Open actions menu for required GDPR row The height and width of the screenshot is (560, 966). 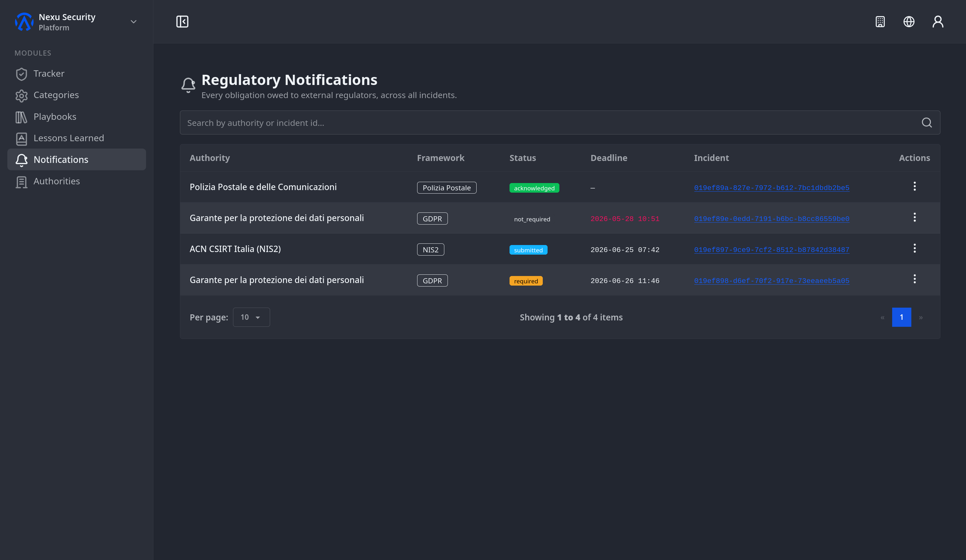[914, 279]
